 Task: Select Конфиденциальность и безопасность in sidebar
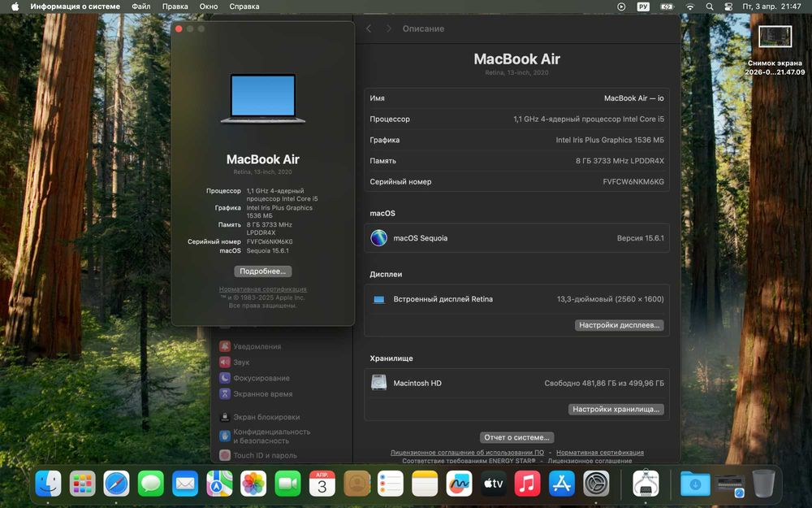[x=281, y=436]
